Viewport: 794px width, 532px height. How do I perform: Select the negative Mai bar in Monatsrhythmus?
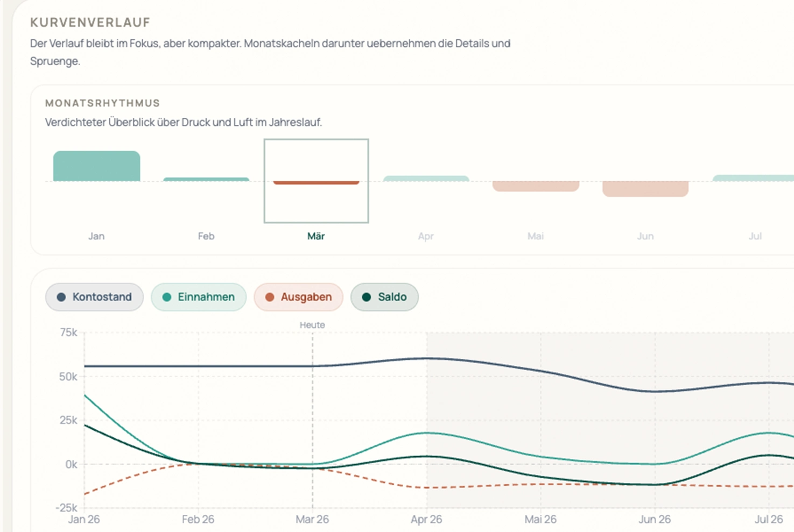(x=536, y=186)
